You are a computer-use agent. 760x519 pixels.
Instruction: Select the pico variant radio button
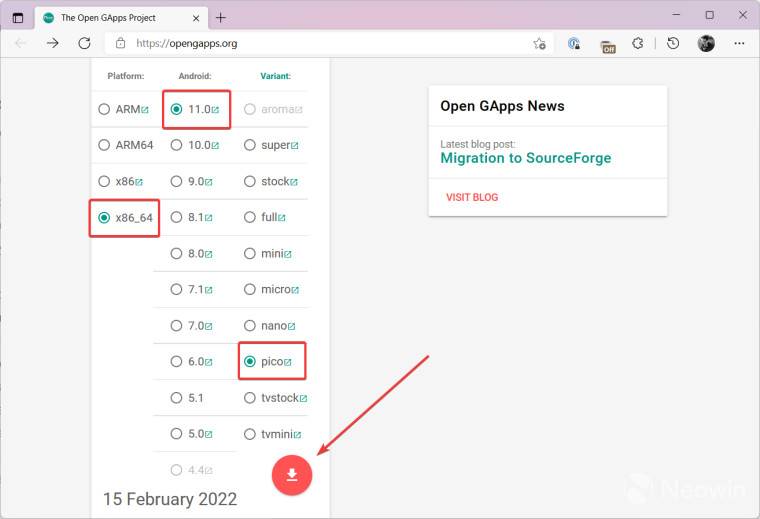click(250, 362)
